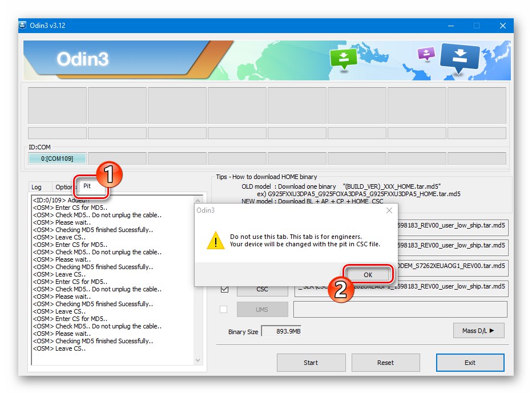Switch to the Log tab
The width and height of the screenshot is (532, 394).
point(37,187)
